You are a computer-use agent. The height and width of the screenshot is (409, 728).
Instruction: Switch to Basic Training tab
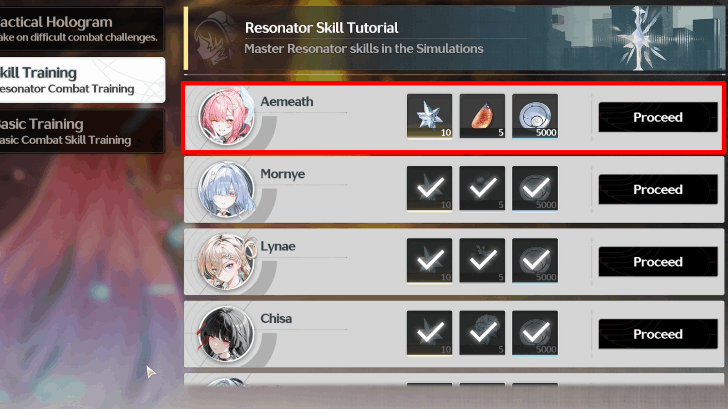point(82,131)
